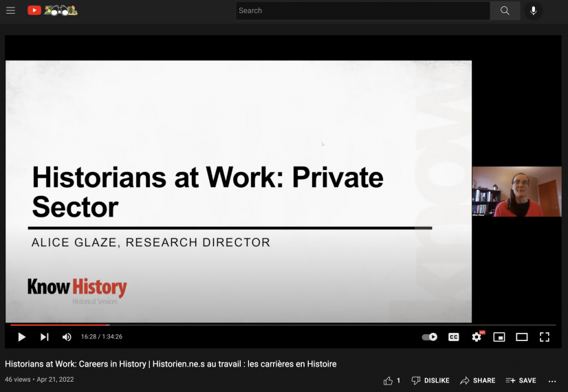Click the 46 views date line
568x392 pixels.
click(x=39, y=380)
